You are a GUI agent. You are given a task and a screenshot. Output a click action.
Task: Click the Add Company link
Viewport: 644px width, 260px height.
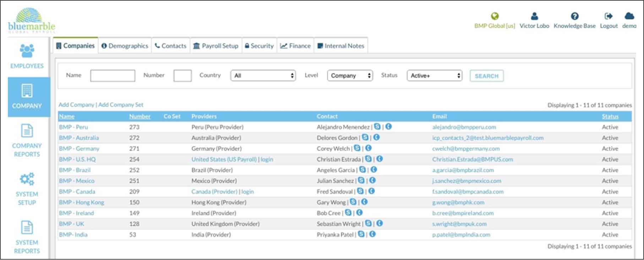[76, 105]
